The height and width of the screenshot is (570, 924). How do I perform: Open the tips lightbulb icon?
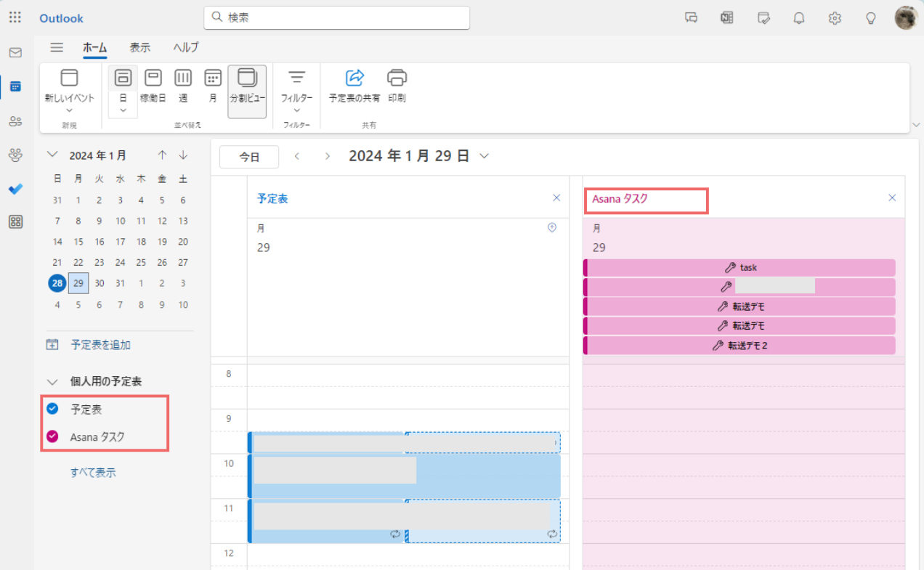click(x=871, y=18)
